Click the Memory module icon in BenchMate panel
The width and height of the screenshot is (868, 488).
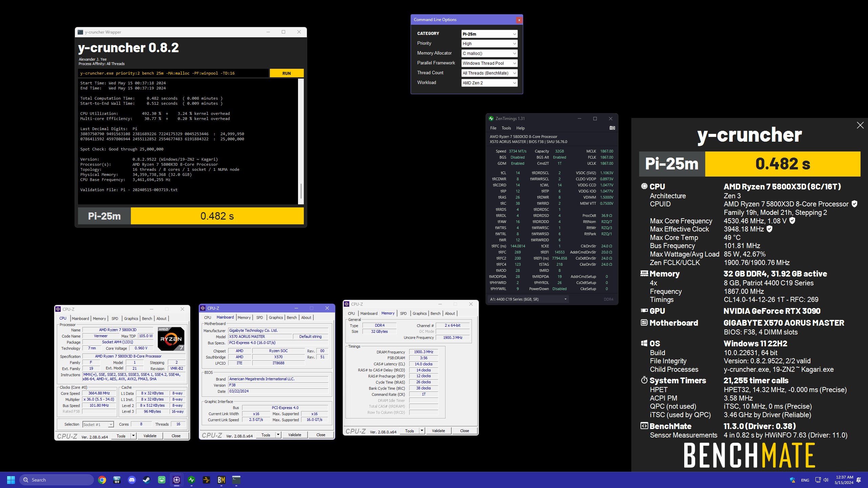pos(644,273)
